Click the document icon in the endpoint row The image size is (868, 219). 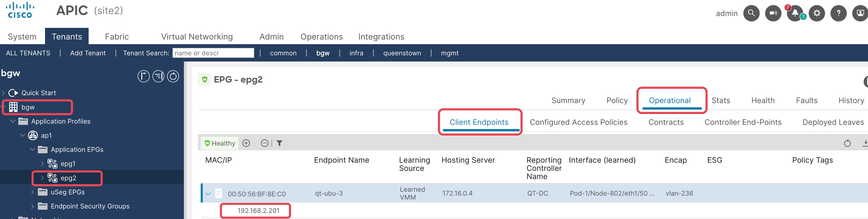219,193
